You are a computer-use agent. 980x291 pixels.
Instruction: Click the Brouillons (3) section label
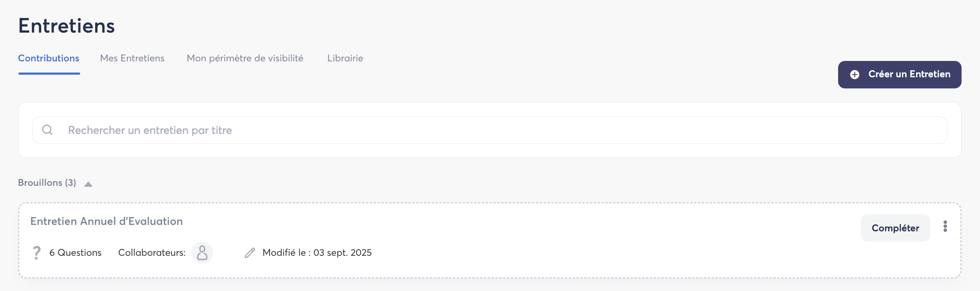(47, 183)
